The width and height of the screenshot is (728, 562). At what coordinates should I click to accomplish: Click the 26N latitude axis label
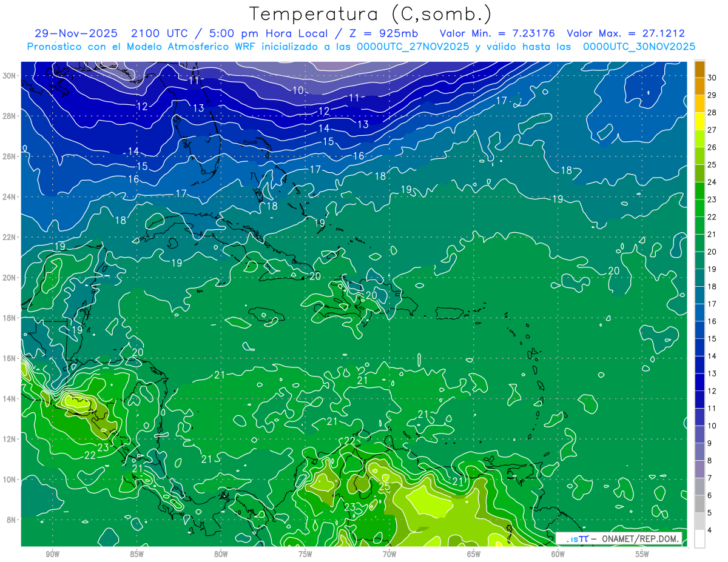coord(10,156)
